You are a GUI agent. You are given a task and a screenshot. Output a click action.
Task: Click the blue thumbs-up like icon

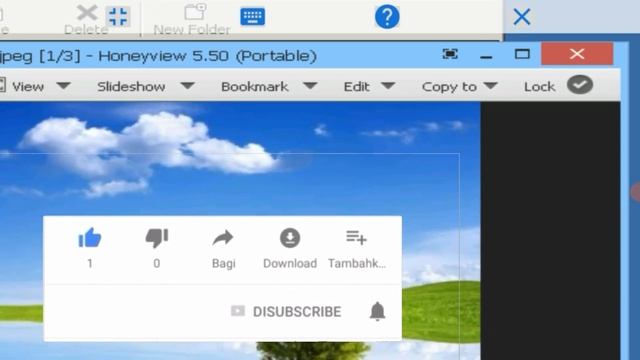coord(89,238)
